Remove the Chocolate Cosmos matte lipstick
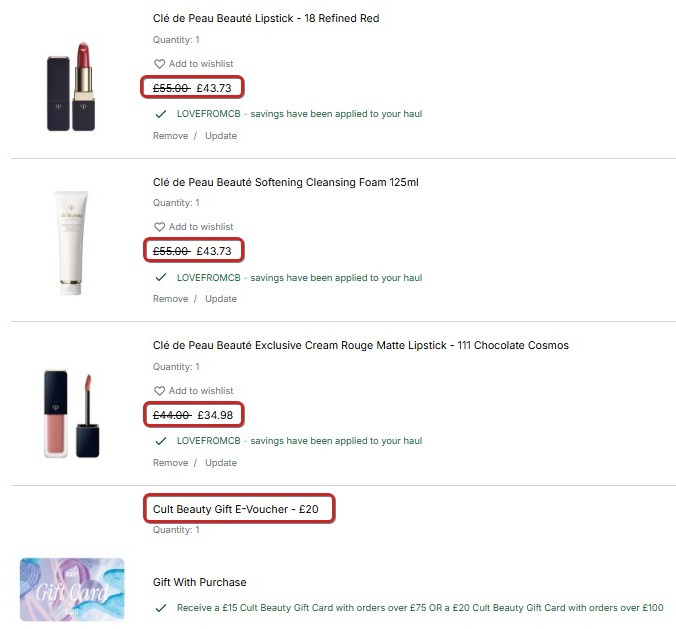The image size is (676, 629). [x=170, y=463]
